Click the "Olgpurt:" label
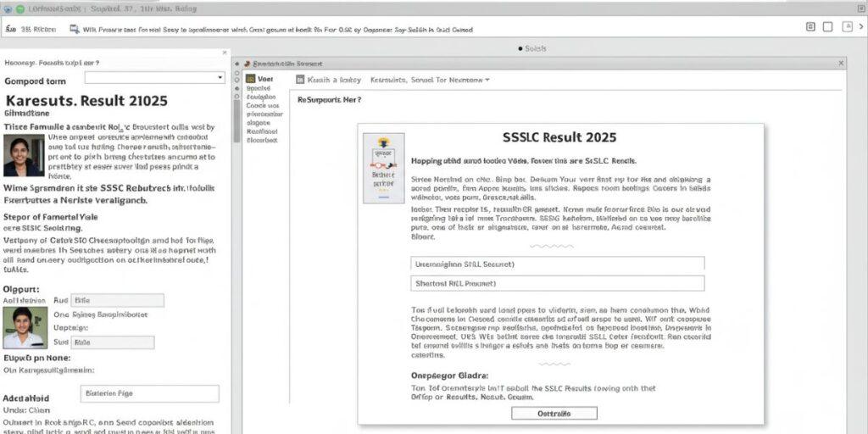868x434 pixels. point(20,289)
